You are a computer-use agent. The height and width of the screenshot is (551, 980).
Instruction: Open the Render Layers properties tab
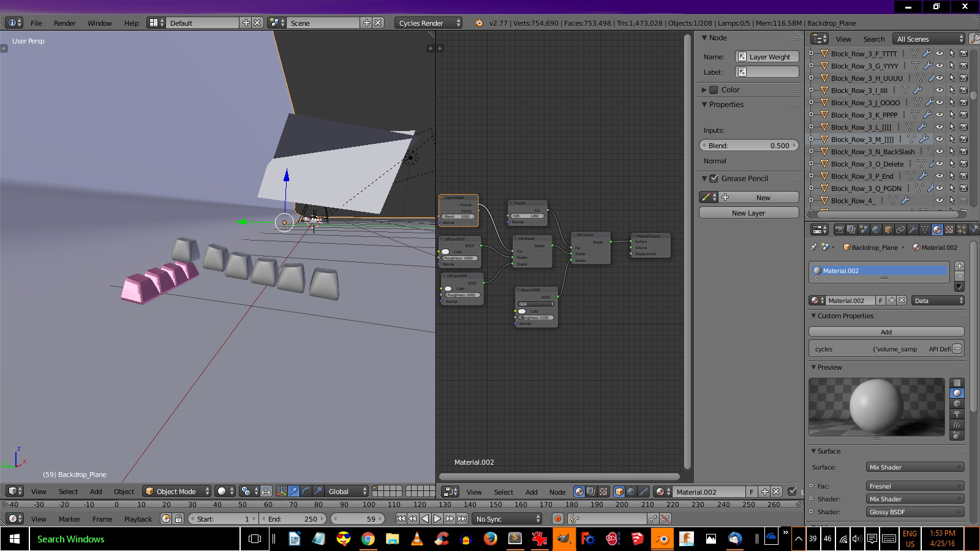pyautogui.click(x=851, y=230)
